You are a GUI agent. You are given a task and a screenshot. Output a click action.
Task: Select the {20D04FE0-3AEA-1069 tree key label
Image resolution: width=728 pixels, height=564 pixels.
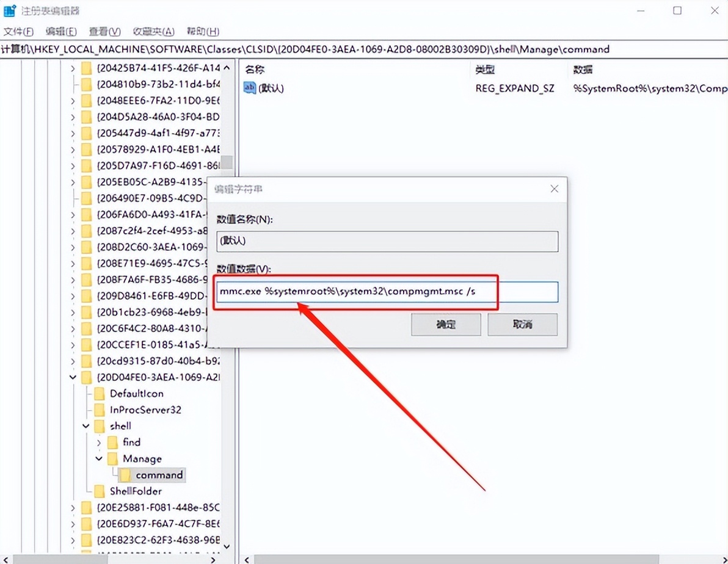point(158,377)
